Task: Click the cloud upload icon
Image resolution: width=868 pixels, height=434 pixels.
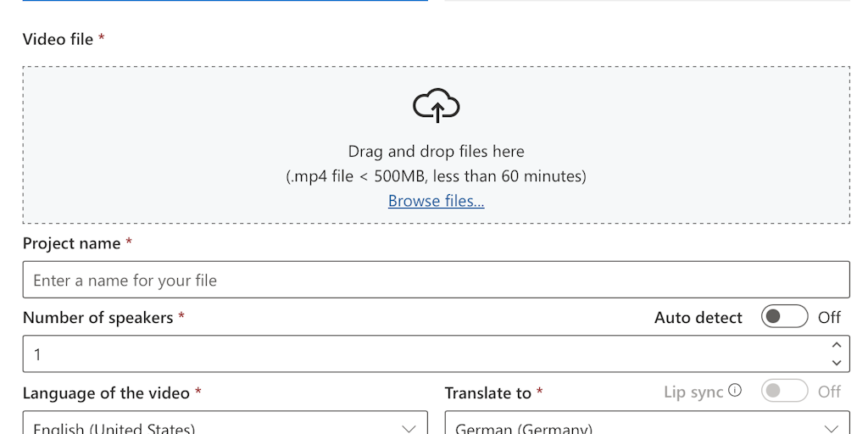Action: (437, 106)
